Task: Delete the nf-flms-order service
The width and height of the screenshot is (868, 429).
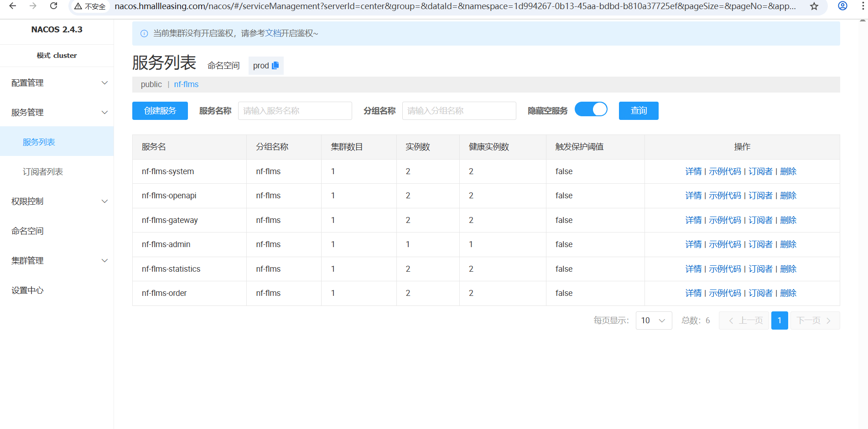Action: (x=788, y=293)
